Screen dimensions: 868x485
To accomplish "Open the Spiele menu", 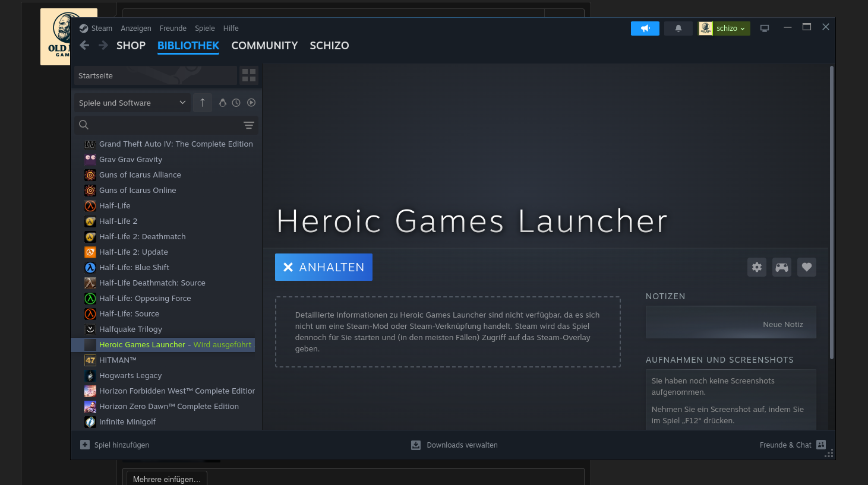I will [x=205, y=28].
